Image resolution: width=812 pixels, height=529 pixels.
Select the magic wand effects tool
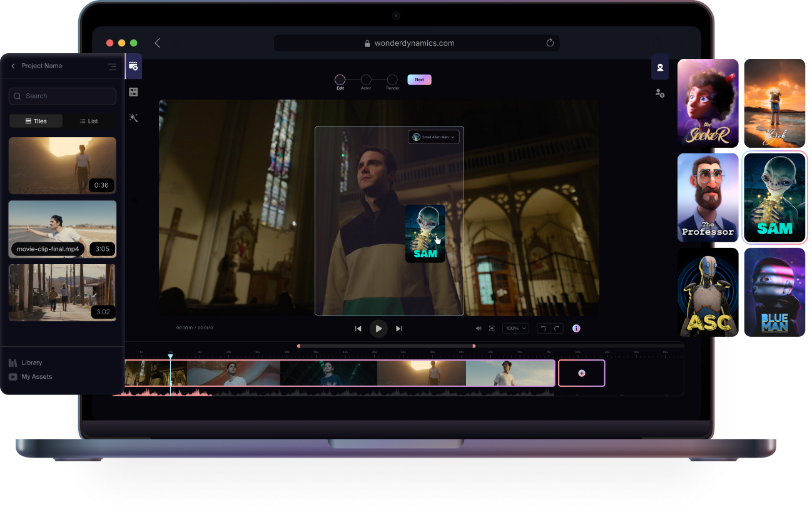coord(133,117)
